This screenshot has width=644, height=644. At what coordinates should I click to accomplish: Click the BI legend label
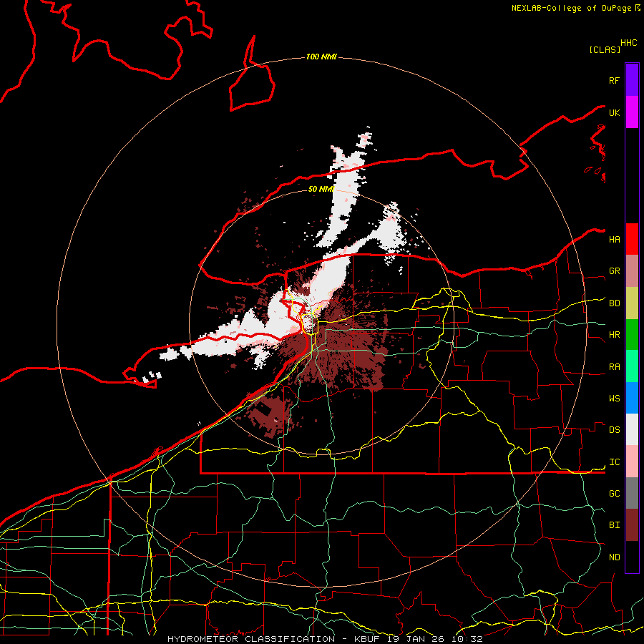tap(614, 525)
